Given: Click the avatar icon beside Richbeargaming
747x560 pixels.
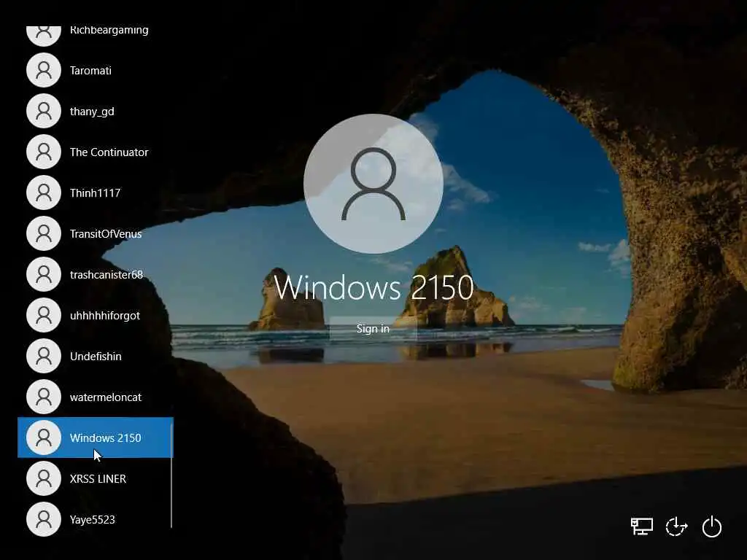Looking at the screenshot, I should (x=43, y=35).
